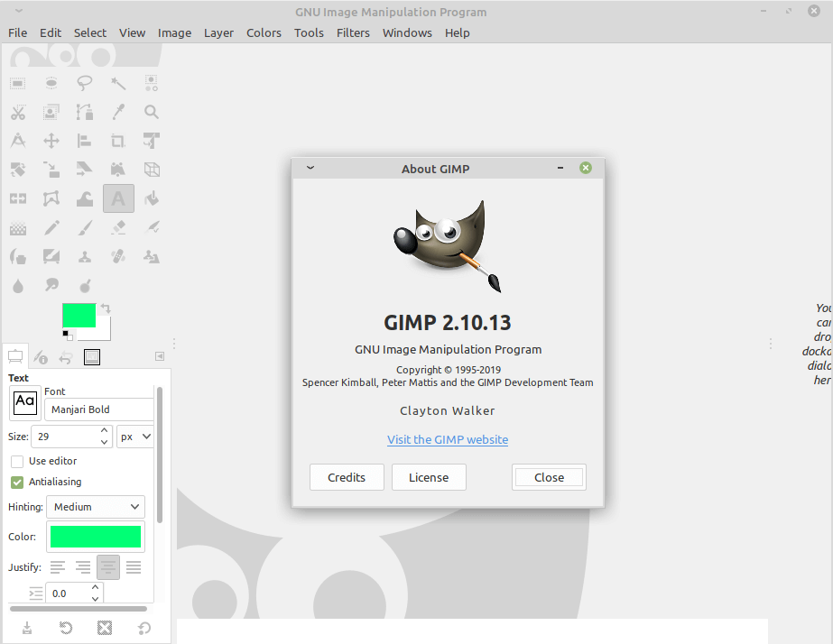Choose the Color Picker eyedropper tool

[x=118, y=112]
